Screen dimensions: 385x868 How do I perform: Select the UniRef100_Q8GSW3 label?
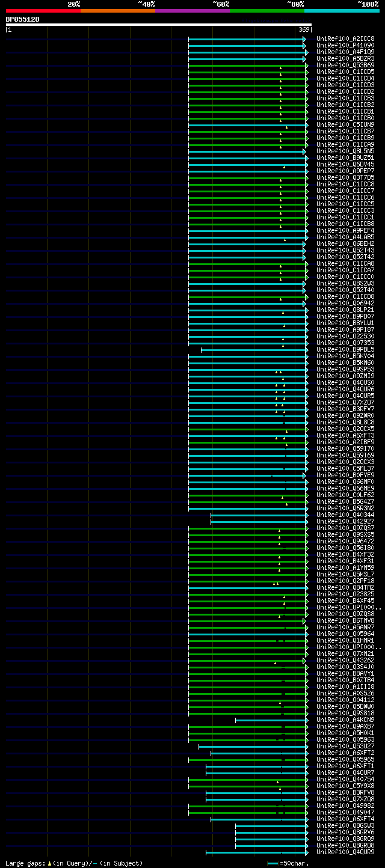345,825
